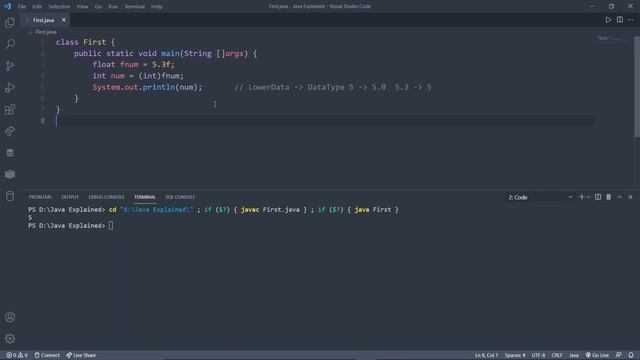Image resolution: width=640 pixels, height=360 pixels.
Task: Switch to the Problems panel tab
Action: coord(40,197)
